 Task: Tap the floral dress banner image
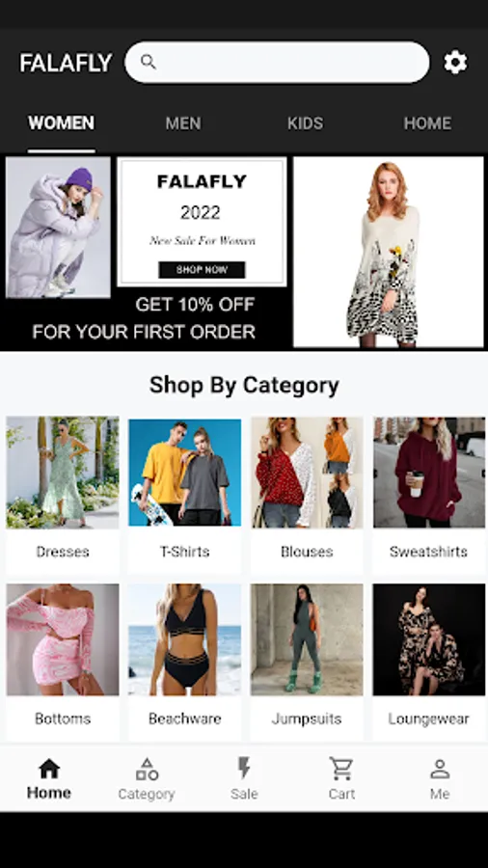[388, 252]
